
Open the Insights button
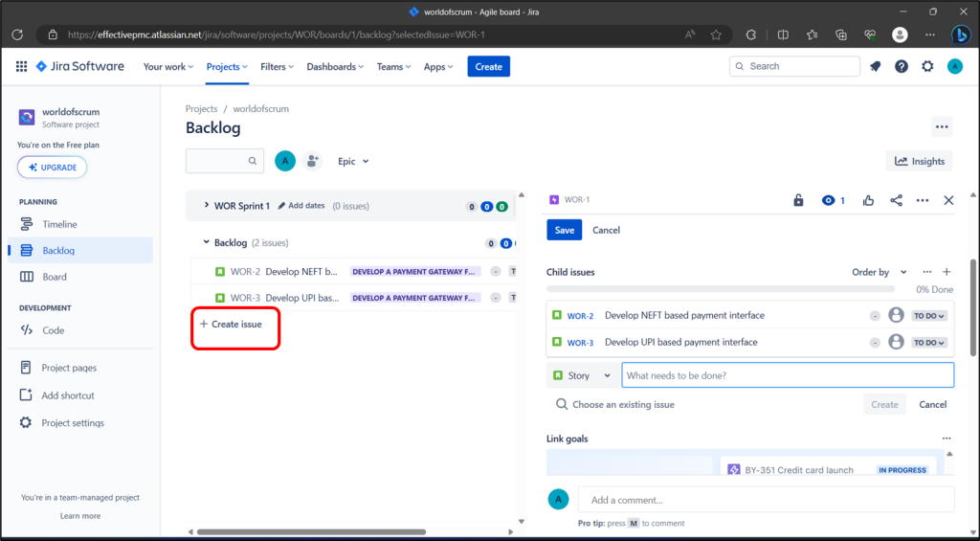point(920,162)
